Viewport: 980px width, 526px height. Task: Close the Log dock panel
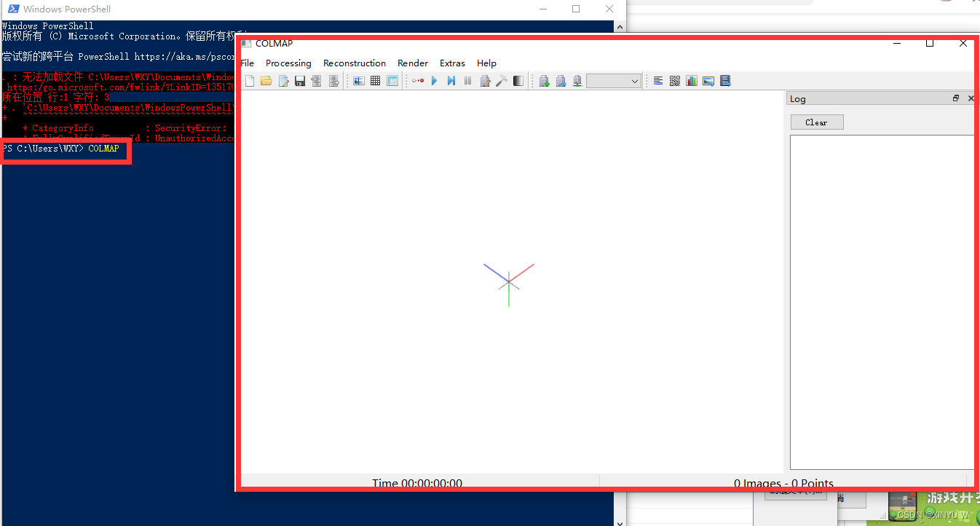971,98
